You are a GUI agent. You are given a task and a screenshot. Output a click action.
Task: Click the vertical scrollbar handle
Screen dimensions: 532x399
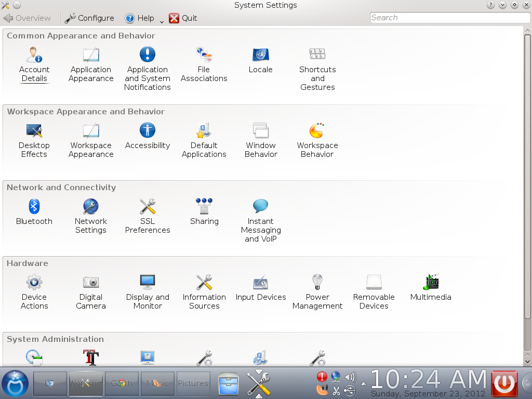point(527,177)
